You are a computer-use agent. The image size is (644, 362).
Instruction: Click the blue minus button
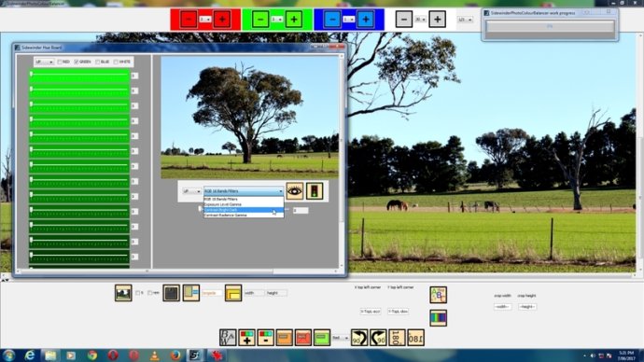[332, 20]
